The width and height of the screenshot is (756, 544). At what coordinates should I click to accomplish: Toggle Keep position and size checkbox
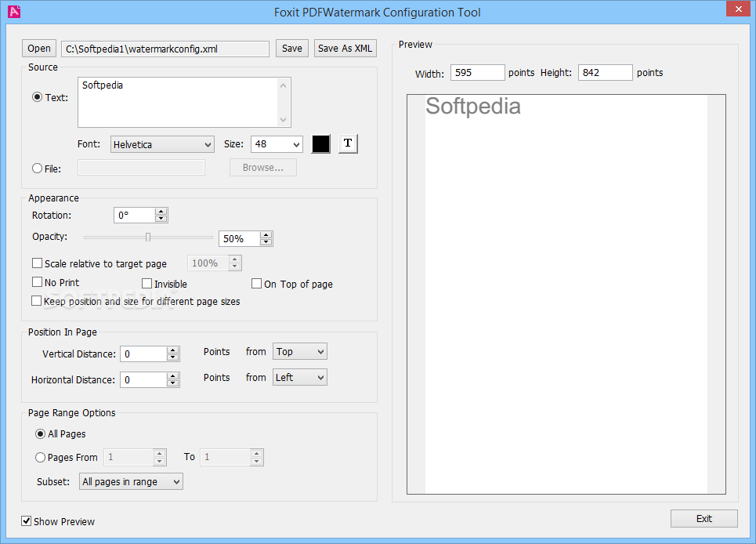point(37,301)
